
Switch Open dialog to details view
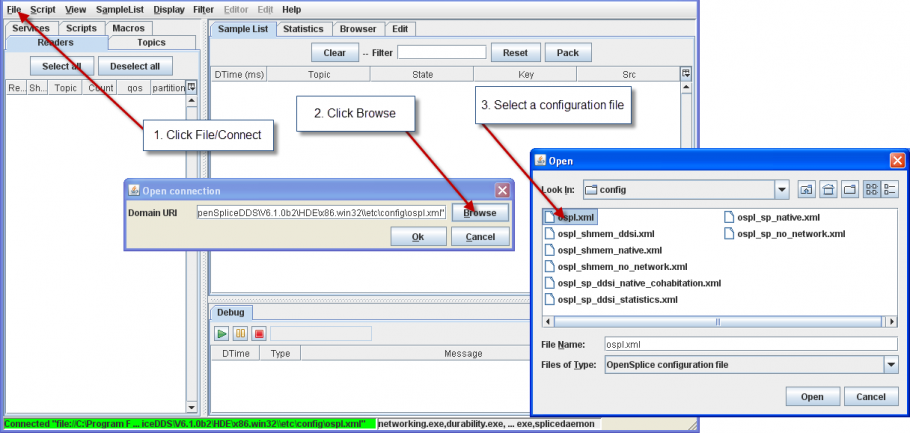coord(889,189)
